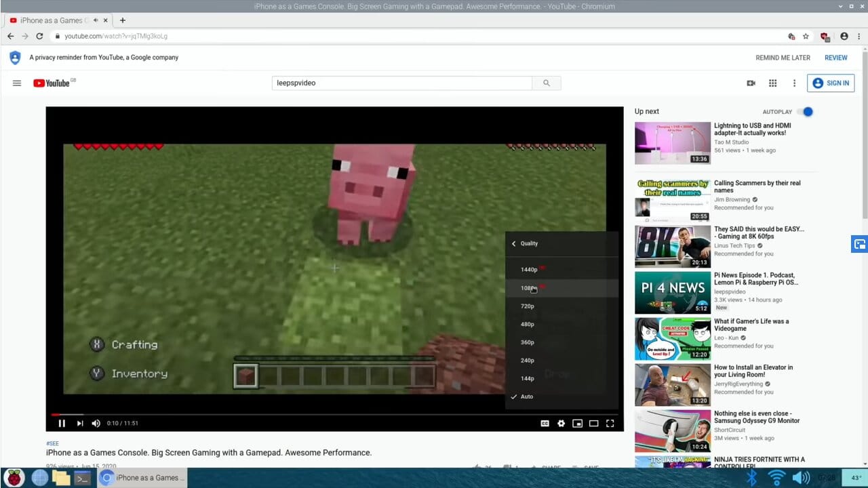Image resolution: width=868 pixels, height=488 pixels.
Task: Open the Raspberry Pi taskbar menu
Action: pos(14,478)
